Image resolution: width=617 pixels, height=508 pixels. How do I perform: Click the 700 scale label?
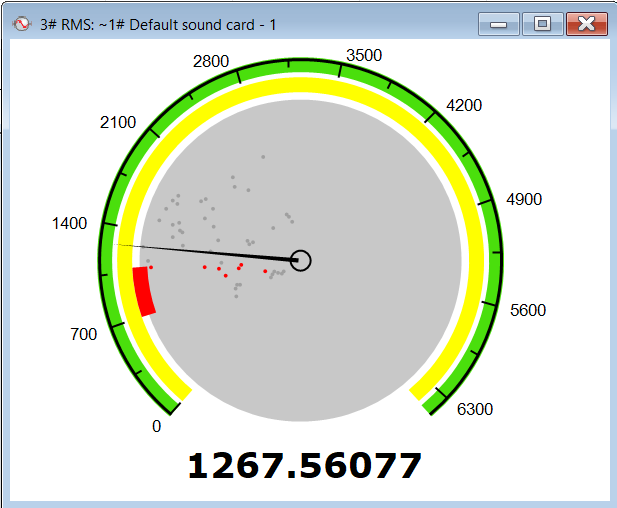(84, 334)
